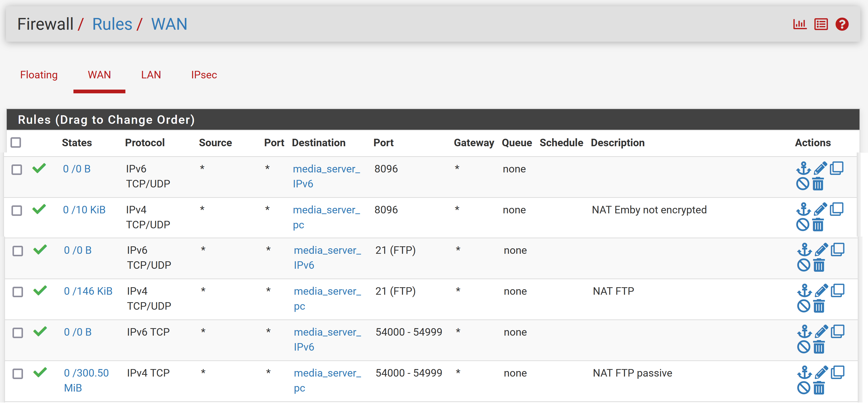868x404 pixels.
Task: Disable the NAT FTP passive rule
Action: coord(804,388)
